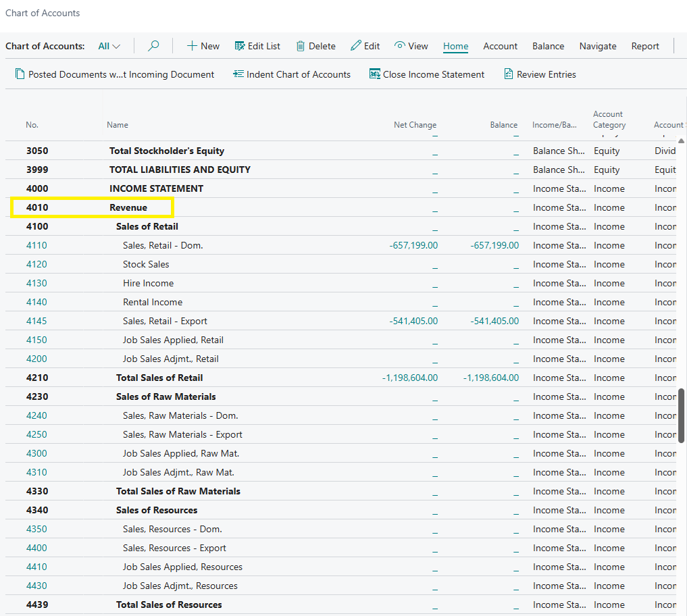The width and height of the screenshot is (687, 616).
Task: Open Posted Documents without Incoming Document
Action: coord(114,74)
